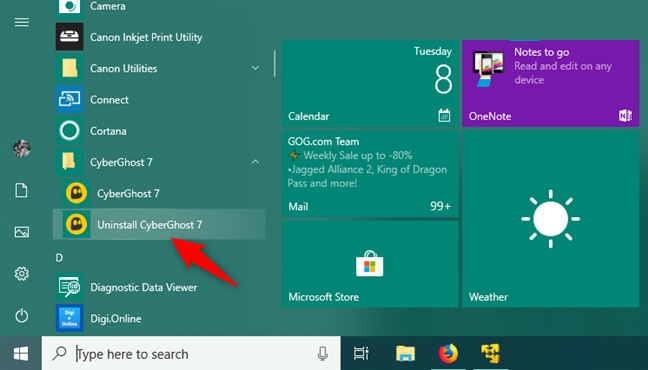Click the app list scrollbar

tap(274, 64)
